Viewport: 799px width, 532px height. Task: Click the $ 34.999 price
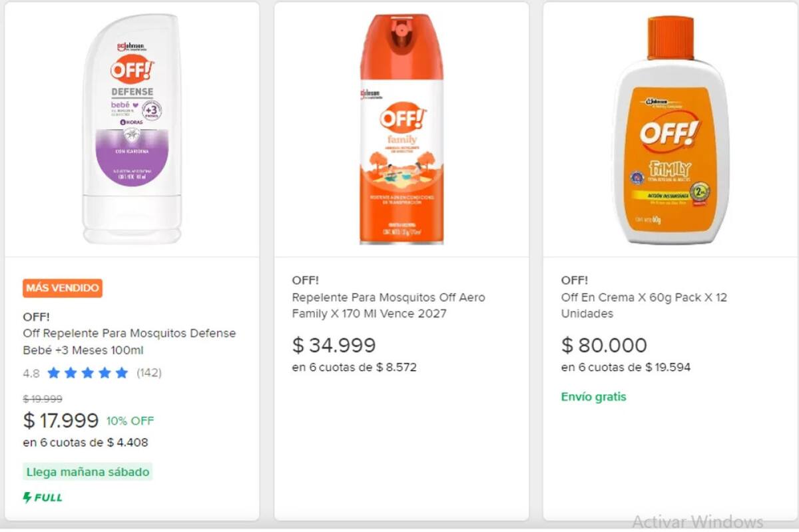pos(334,345)
